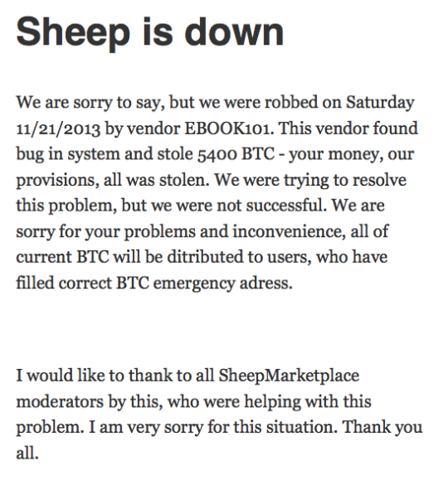Click the date 11/21/2013

tap(58, 129)
